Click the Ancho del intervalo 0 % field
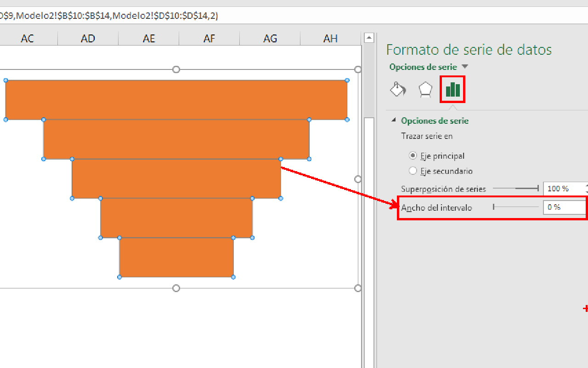588x368 pixels. pyautogui.click(x=563, y=207)
